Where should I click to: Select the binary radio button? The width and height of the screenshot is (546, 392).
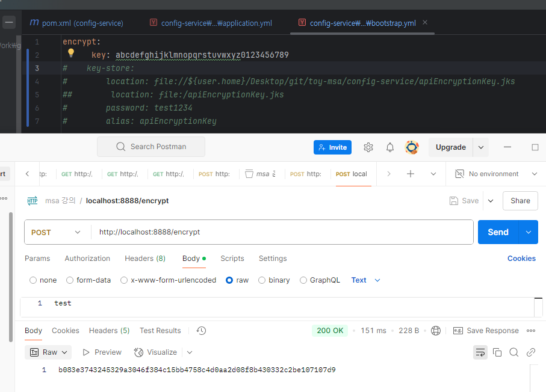click(262, 280)
